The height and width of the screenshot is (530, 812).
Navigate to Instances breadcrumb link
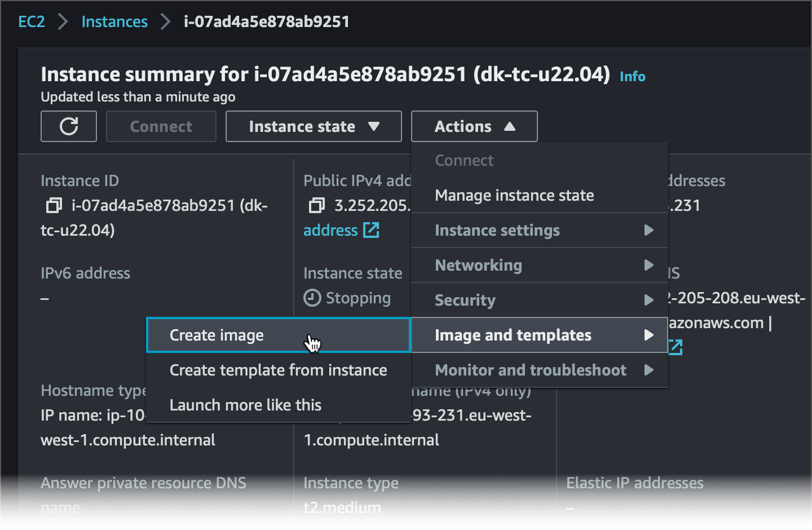[x=114, y=21]
